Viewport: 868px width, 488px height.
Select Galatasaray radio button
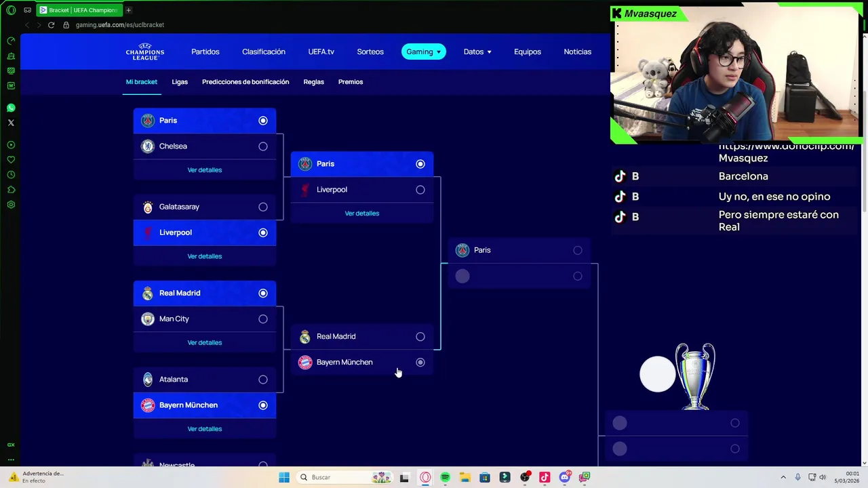coord(263,207)
